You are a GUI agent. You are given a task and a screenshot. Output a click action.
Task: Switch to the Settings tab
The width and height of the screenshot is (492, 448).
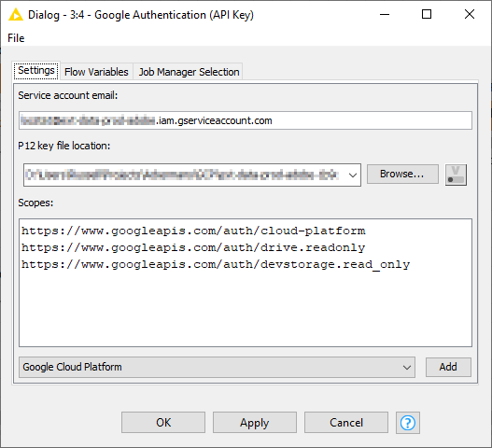point(36,71)
